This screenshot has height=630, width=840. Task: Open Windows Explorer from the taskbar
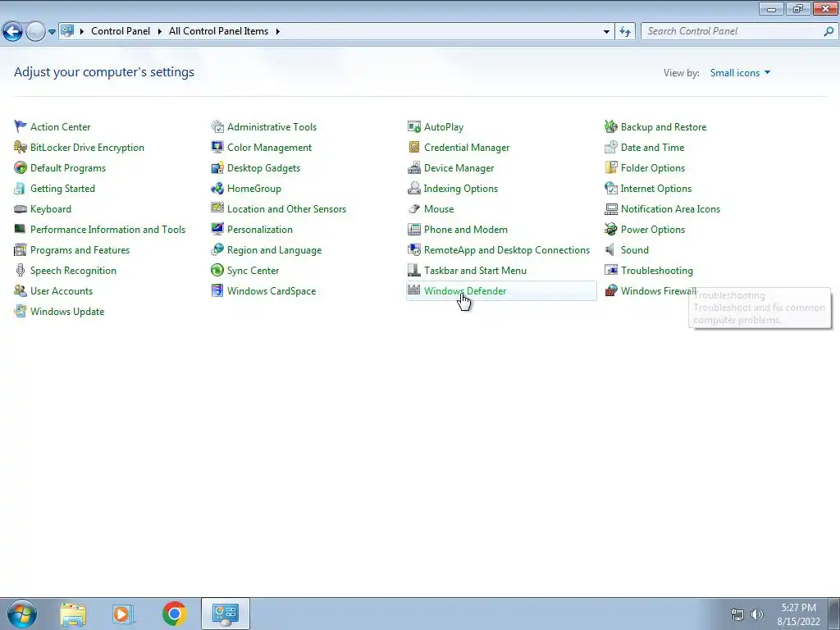point(73,614)
